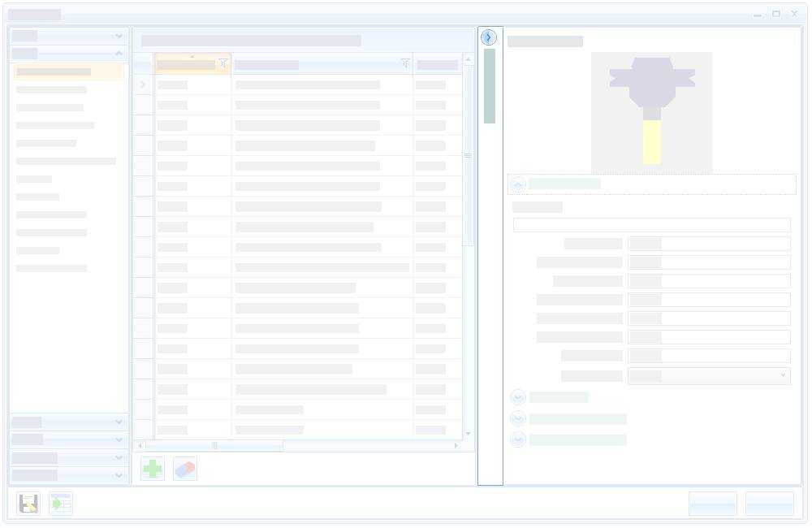Viewport: 812px width, 528px height.
Task: Click the floppy disk save icon
Action: click(x=28, y=504)
